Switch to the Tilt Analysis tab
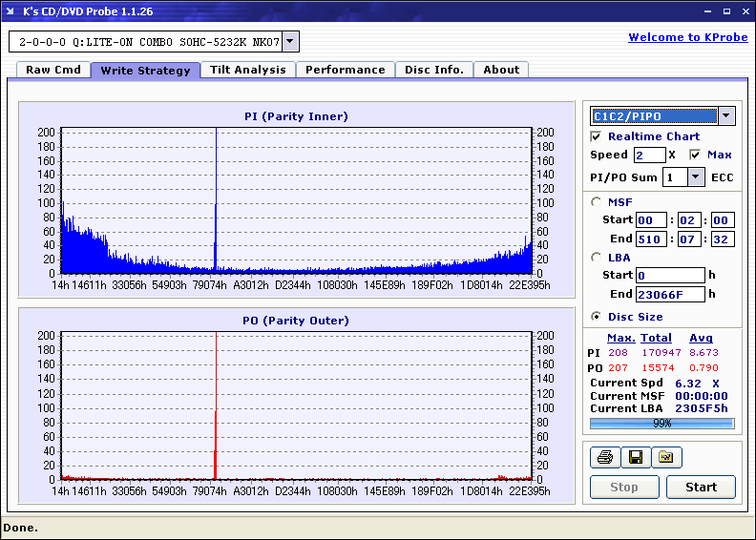Viewport: 756px width, 540px height. click(248, 70)
